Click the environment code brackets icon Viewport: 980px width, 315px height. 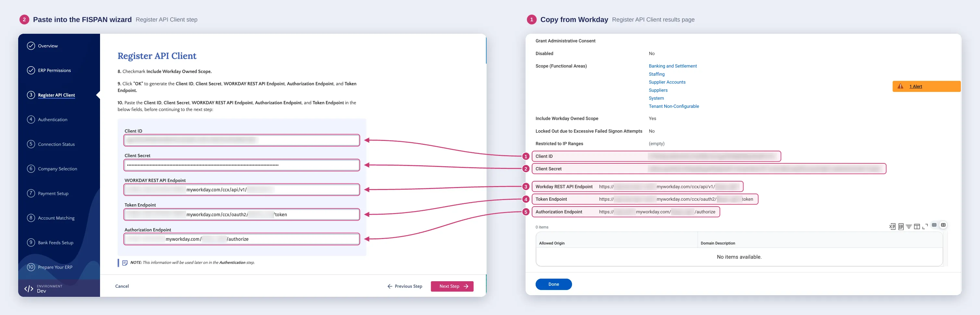click(x=29, y=289)
